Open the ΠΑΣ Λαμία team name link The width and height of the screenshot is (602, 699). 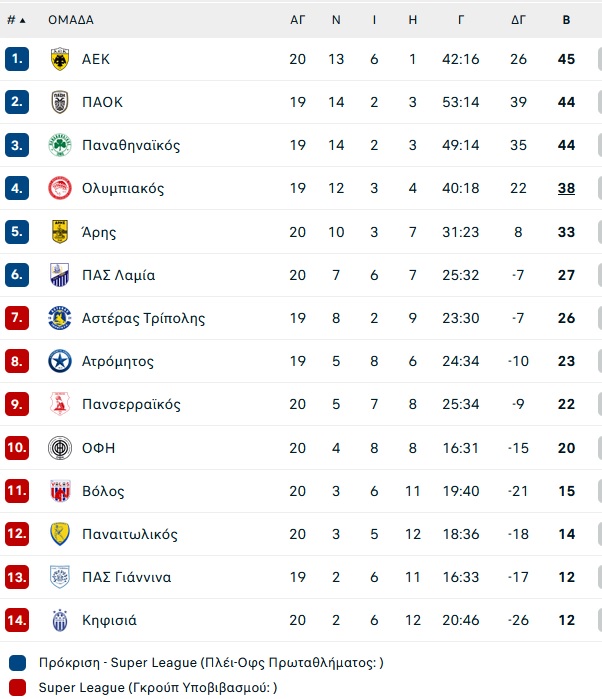pos(119,275)
